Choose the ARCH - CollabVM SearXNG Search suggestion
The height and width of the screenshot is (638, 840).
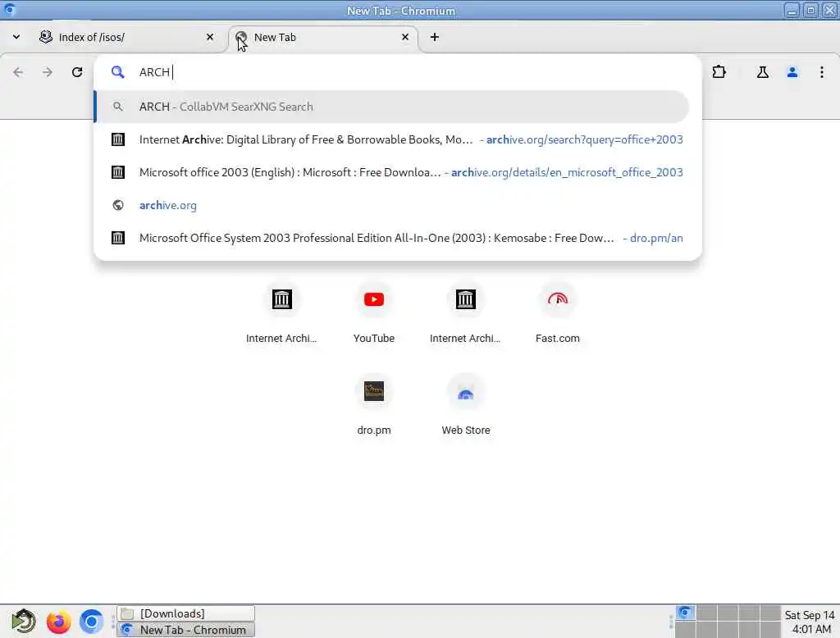click(391, 107)
